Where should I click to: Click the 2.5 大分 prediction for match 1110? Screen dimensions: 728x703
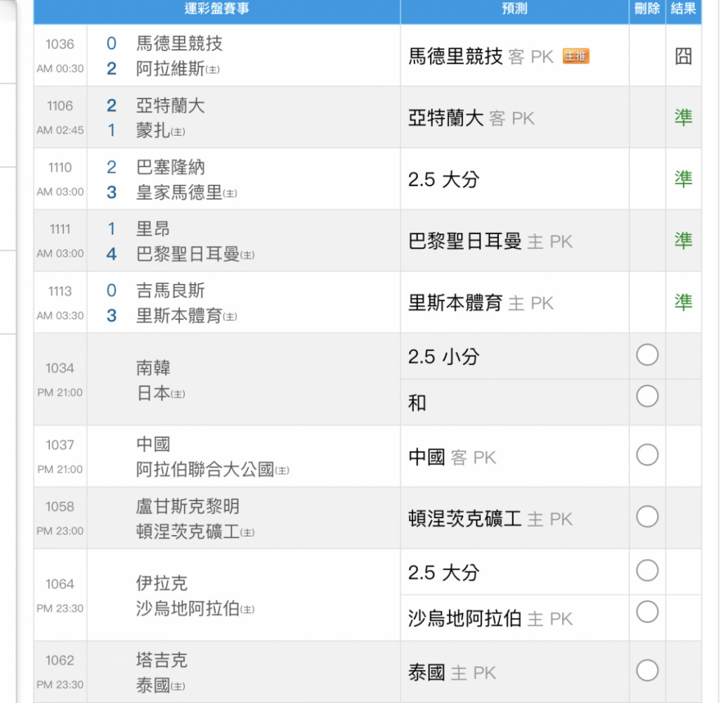tap(443, 180)
